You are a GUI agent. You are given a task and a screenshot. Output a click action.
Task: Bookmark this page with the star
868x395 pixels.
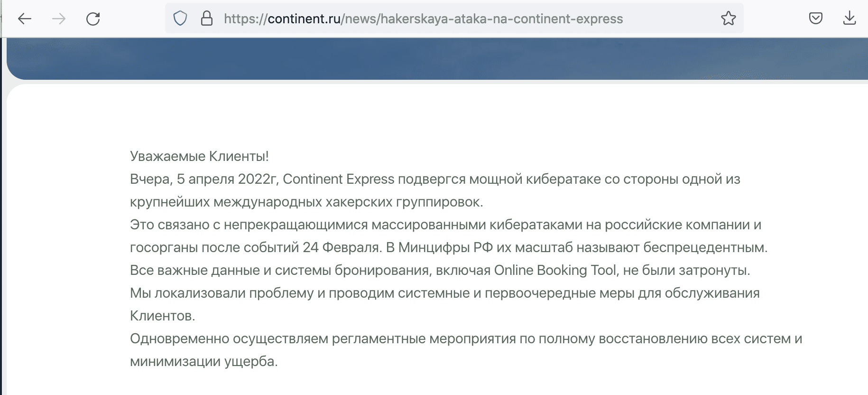(x=729, y=19)
